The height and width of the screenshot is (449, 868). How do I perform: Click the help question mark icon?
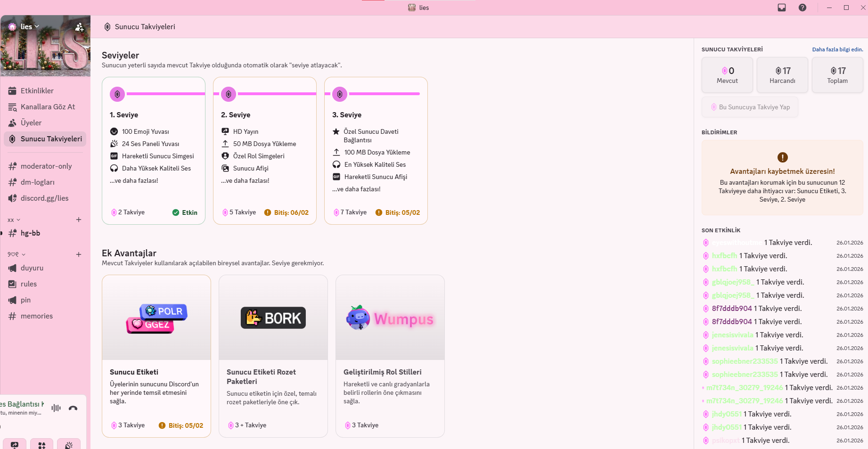(x=802, y=8)
